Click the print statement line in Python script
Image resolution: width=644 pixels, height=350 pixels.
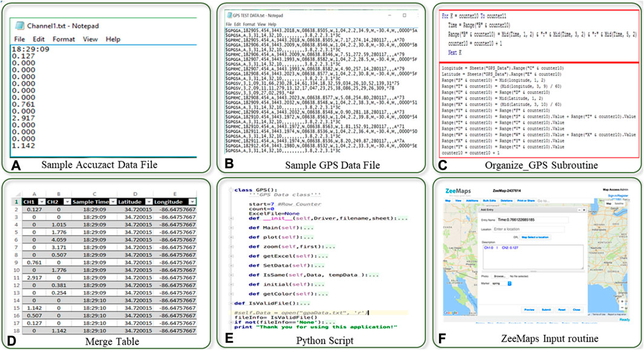(316, 328)
